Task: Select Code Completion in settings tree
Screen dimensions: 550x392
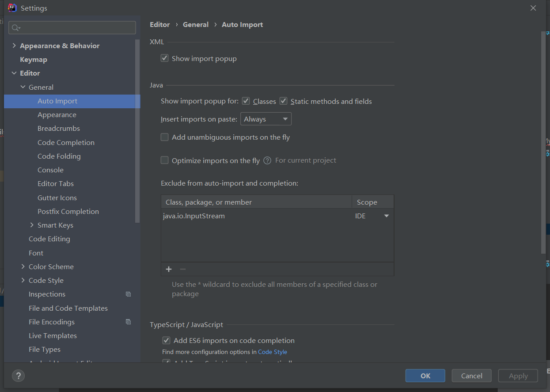Action: click(x=66, y=142)
